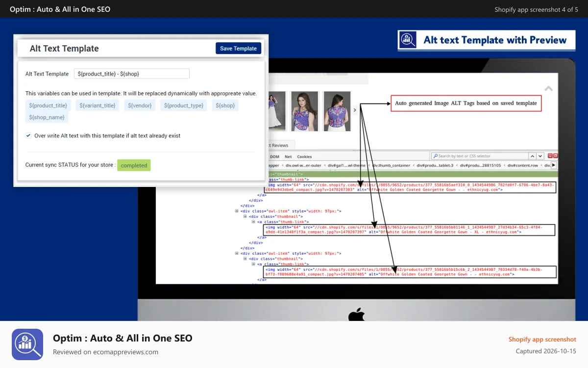Viewport: 588px width, 368px height.
Task: Insert the ${shop_name} variable chip
Action: [x=47, y=117]
